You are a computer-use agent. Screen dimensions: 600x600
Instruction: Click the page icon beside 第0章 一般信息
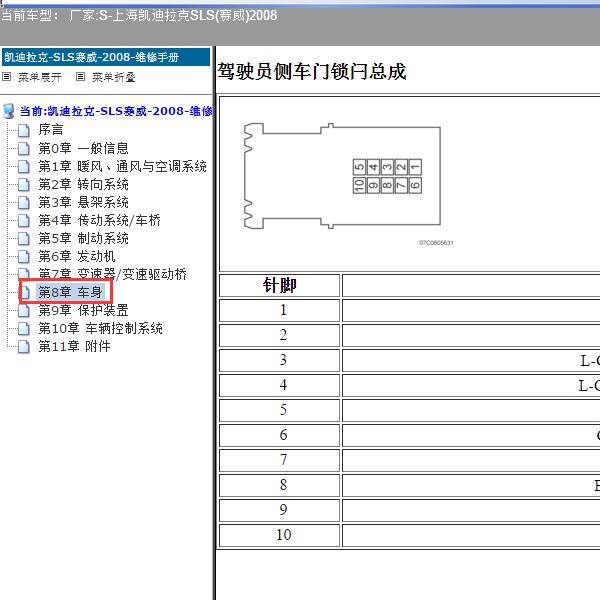tap(24, 148)
